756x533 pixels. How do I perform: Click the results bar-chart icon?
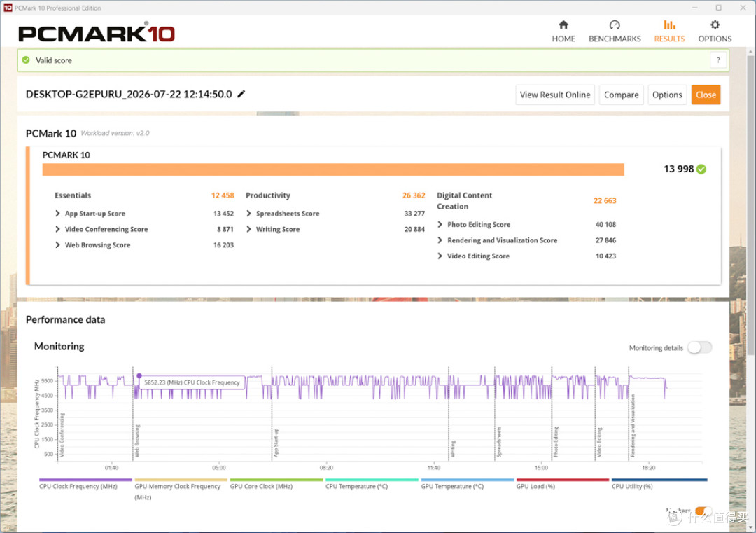click(x=669, y=25)
